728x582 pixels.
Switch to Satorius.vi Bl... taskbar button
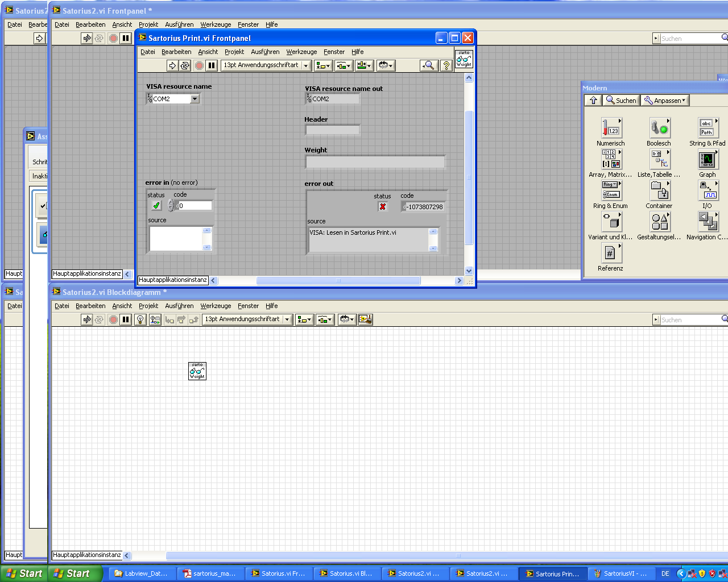click(x=346, y=573)
